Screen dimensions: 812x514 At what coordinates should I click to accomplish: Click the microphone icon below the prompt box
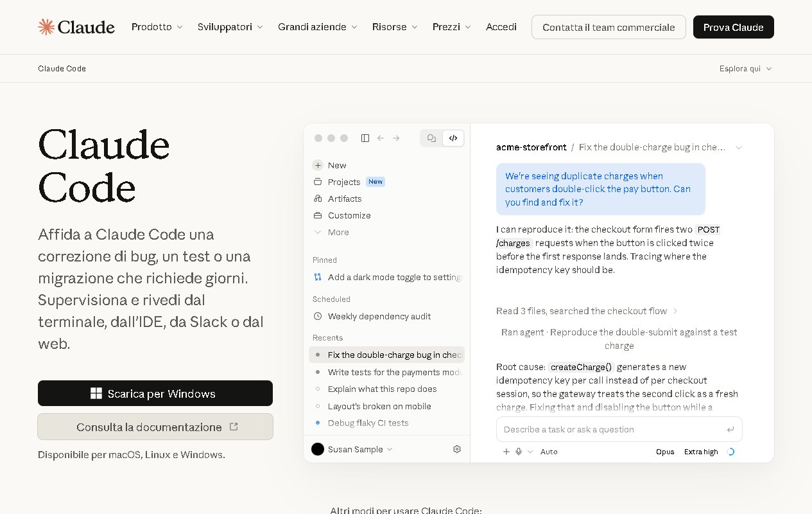tap(519, 452)
